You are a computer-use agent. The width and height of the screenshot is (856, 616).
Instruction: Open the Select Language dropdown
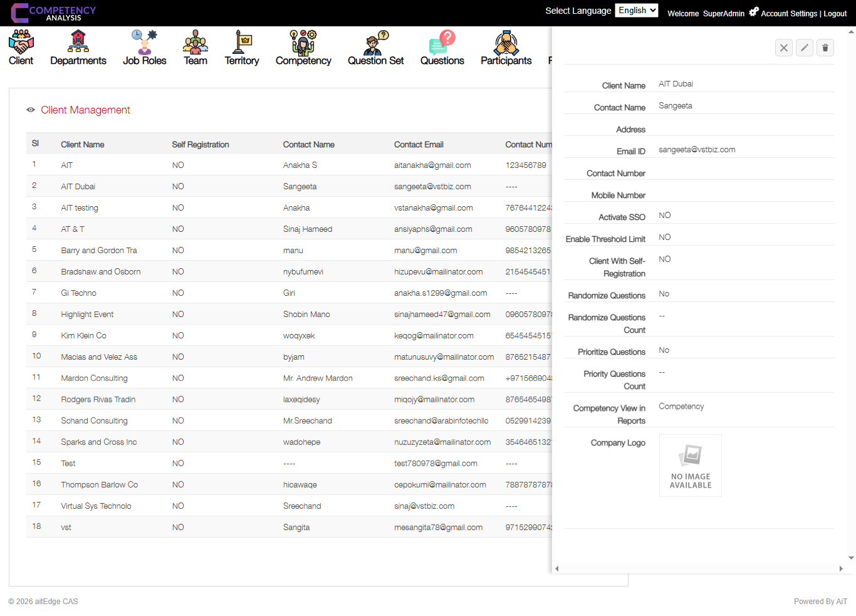click(x=637, y=10)
